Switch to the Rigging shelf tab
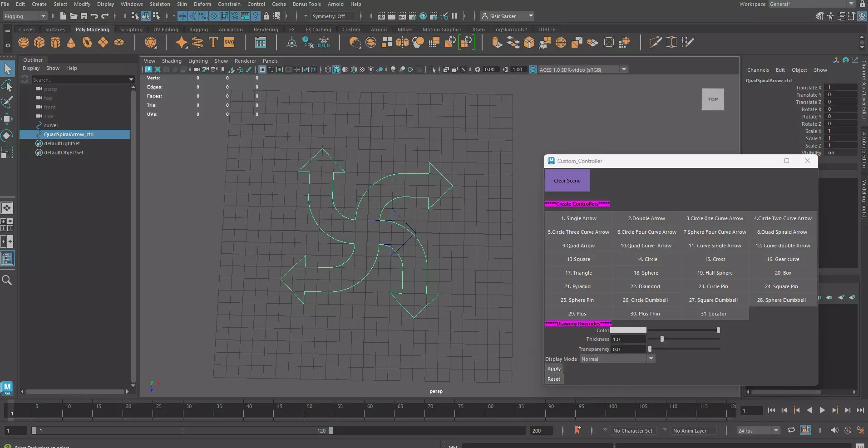The image size is (868, 448). point(198,30)
